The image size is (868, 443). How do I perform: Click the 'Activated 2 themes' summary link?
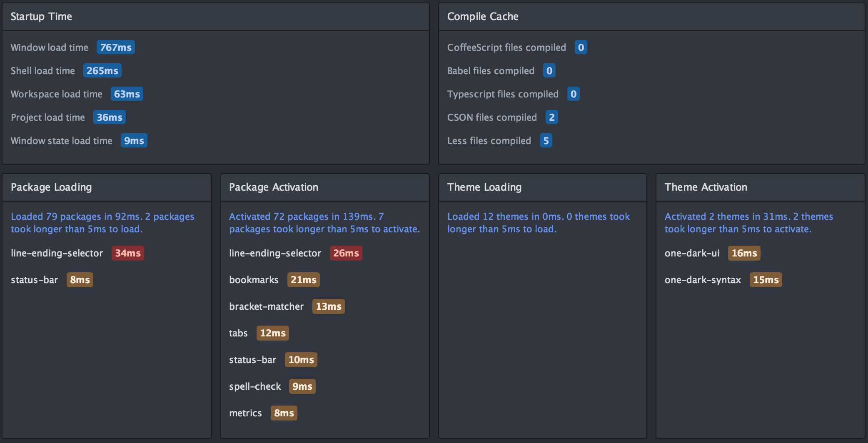[748, 223]
